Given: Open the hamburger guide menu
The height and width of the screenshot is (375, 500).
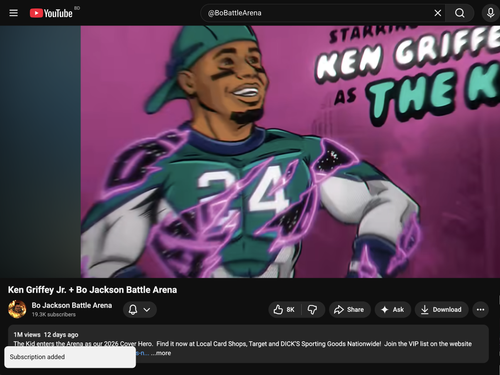Looking at the screenshot, I should [x=13, y=13].
